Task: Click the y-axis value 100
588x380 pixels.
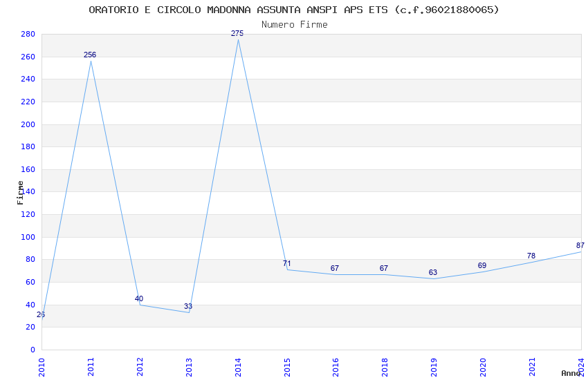Action: pyautogui.click(x=28, y=238)
